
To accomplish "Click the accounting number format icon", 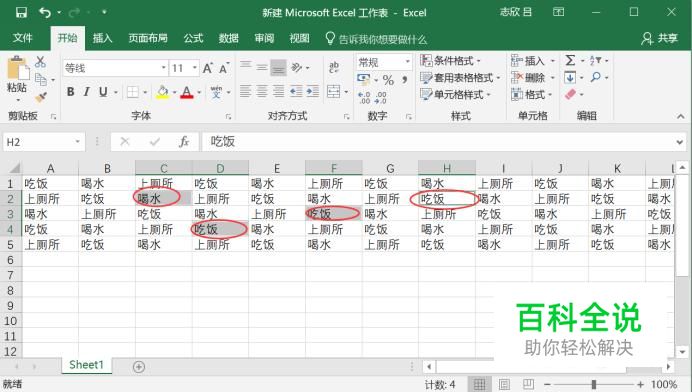I will (363, 79).
